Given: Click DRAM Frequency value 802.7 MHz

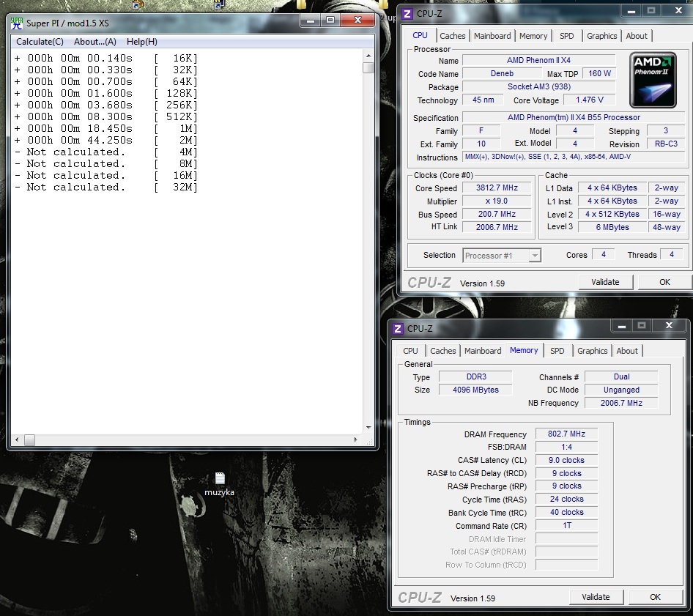Looking at the screenshot, I should tap(566, 434).
